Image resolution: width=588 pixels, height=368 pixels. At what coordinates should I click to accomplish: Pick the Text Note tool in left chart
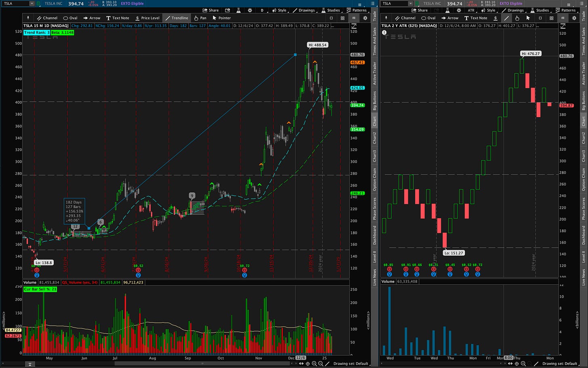[x=118, y=18]
